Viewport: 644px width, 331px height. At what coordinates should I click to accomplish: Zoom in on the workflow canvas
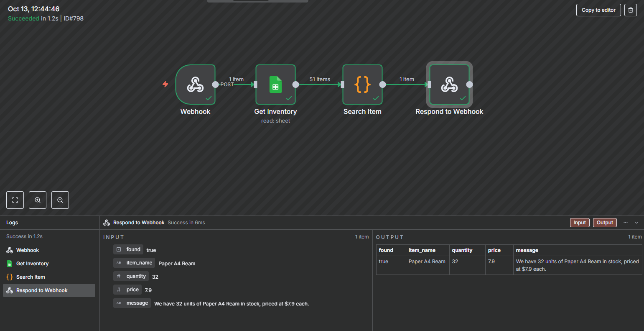pyautogui.click(x=38, y=200)
